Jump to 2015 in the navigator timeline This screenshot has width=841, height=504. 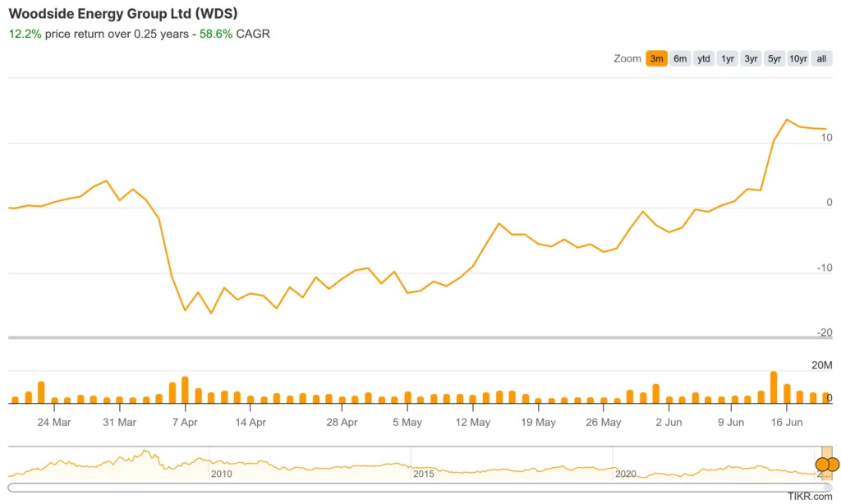click(x=423, y=474)
